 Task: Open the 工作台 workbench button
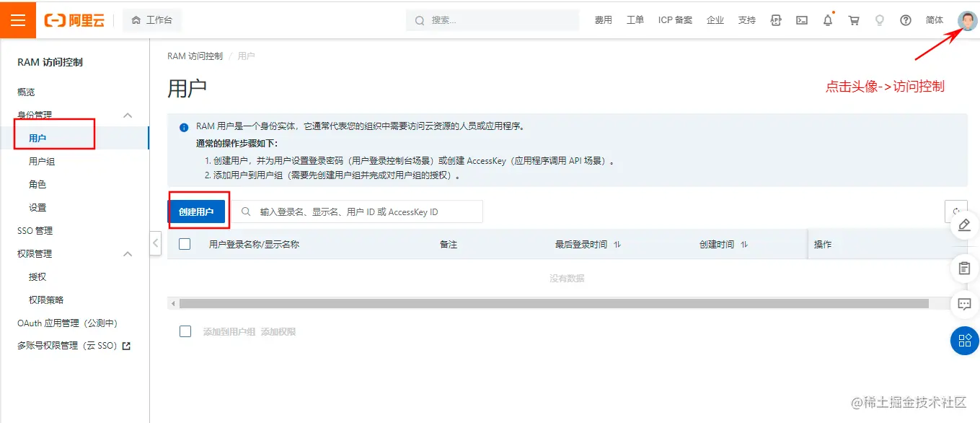tap(152, 20)
